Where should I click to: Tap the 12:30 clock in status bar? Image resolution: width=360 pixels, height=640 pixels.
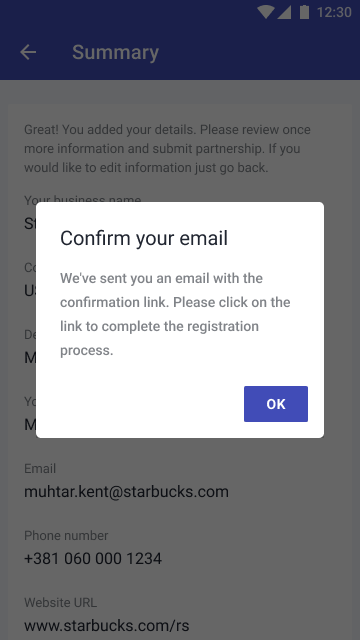pyautogui.click(x=334, y=13)
